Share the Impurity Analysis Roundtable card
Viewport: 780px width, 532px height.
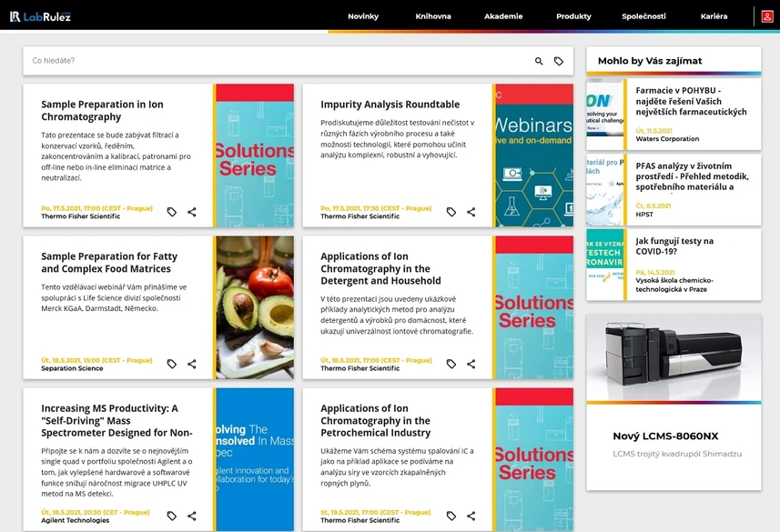tap(471, 212)
